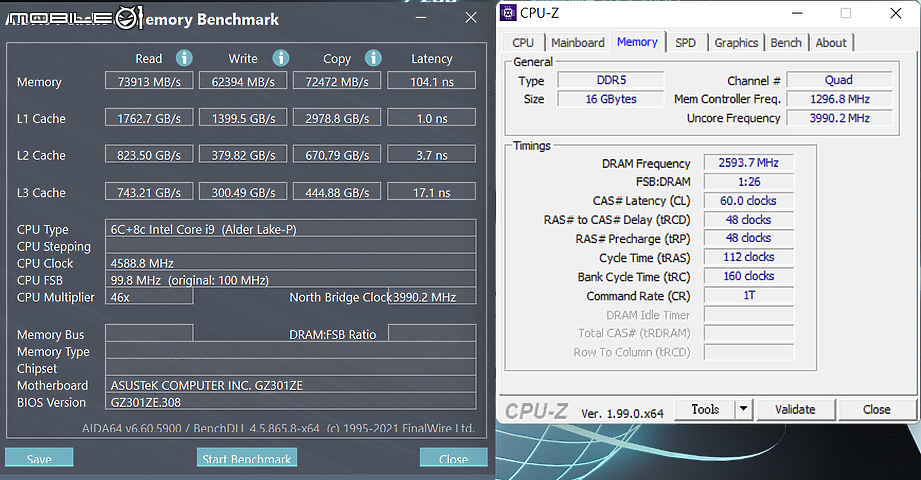This screenshot has width=921, height=480.
Task: Click the Validate button
Action: 795,409
